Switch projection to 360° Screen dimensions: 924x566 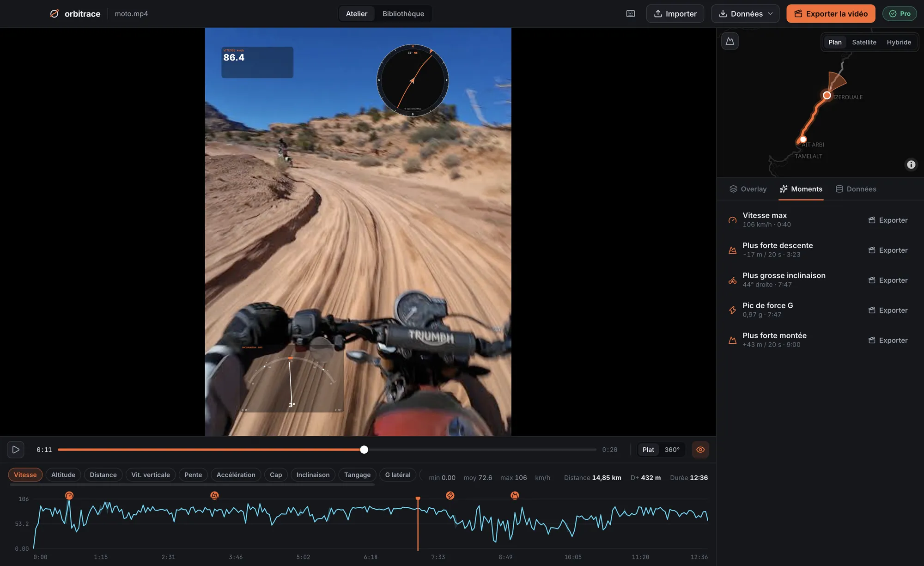[x=672, y=450]
